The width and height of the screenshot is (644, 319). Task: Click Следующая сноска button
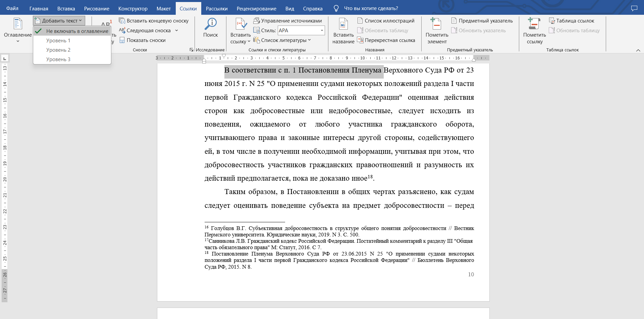pos(145,31)
